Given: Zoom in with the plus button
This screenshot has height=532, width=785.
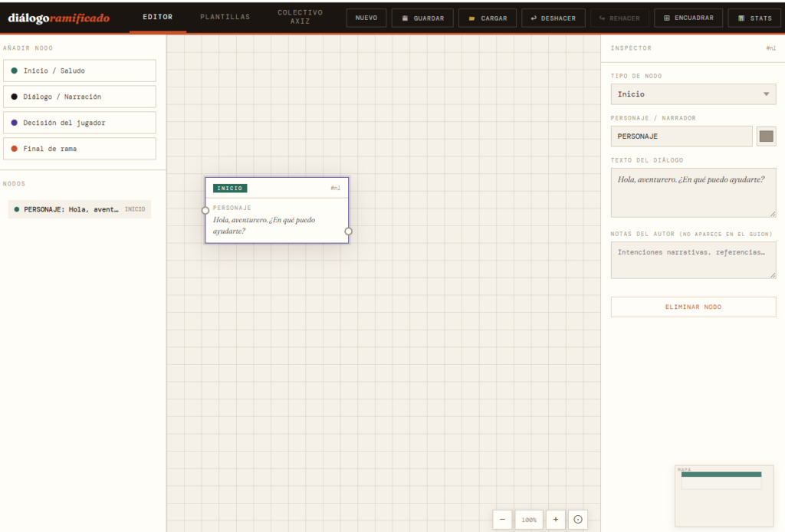Looking at the screenshot, I should coord(556,519).
